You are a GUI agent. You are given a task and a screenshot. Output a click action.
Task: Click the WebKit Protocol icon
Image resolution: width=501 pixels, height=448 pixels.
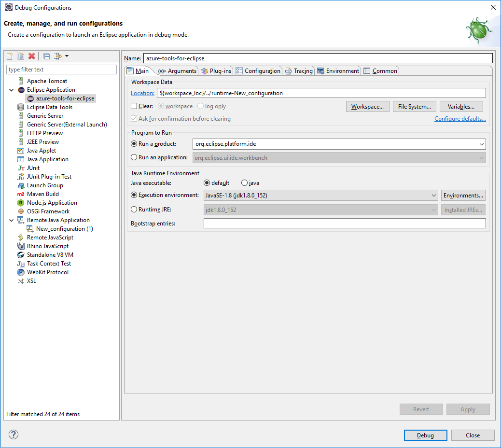point(21,272)
